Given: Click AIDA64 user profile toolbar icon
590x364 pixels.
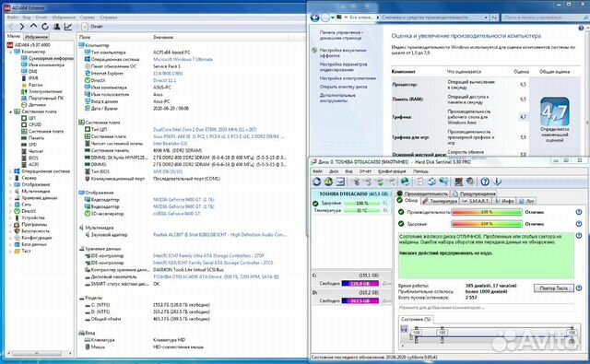Looking at the screenshot, I should [x=56, y=27].
